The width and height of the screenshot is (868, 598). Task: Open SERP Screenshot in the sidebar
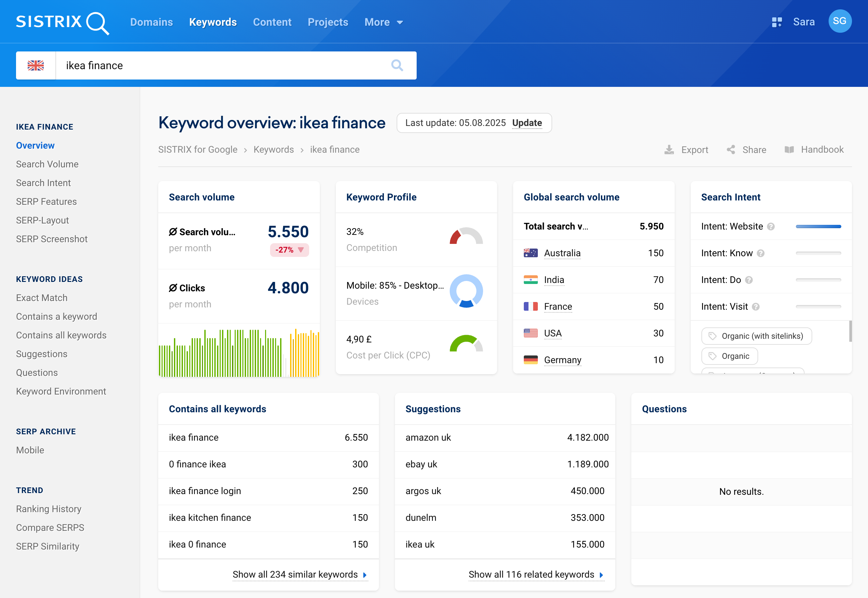click(x=52, y=239)
